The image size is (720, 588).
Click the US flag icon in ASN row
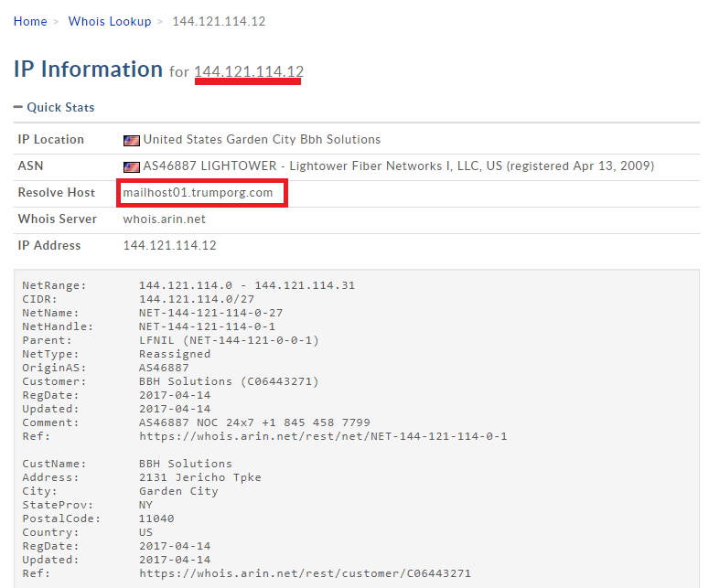tap(131, 166)
